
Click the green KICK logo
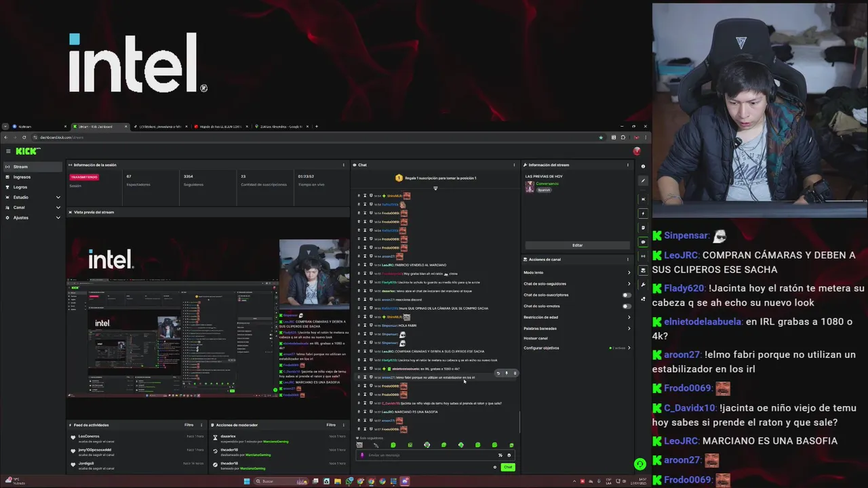[x=28, y=151]
